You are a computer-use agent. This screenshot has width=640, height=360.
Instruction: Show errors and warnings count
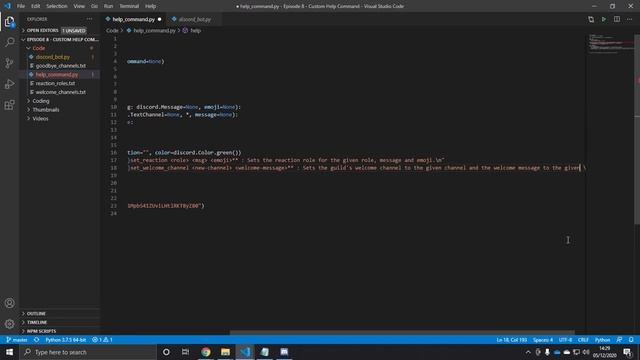[x=102, y=340]
